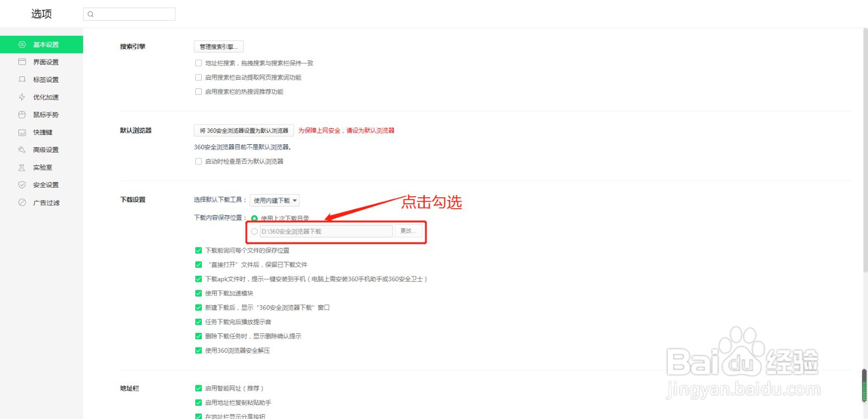868x419 pixels.
Task: Open 界面设置 window icon entry
Action: pos(41,62)
